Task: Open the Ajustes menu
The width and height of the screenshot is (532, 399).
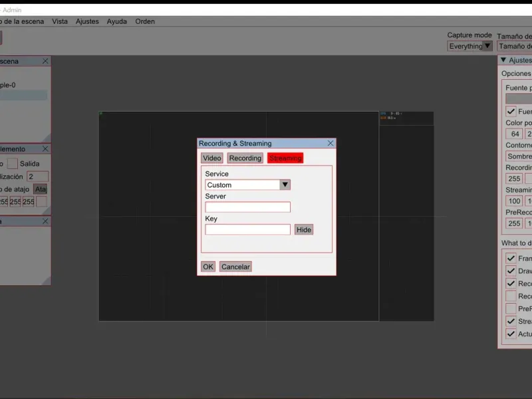Action: click(87, 21)
